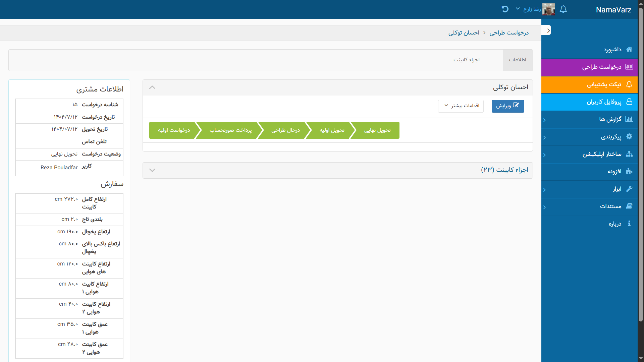Open درخواست طراحی from the breadcrumb
This screenshot has height=362, width=644.
[509, 33]
